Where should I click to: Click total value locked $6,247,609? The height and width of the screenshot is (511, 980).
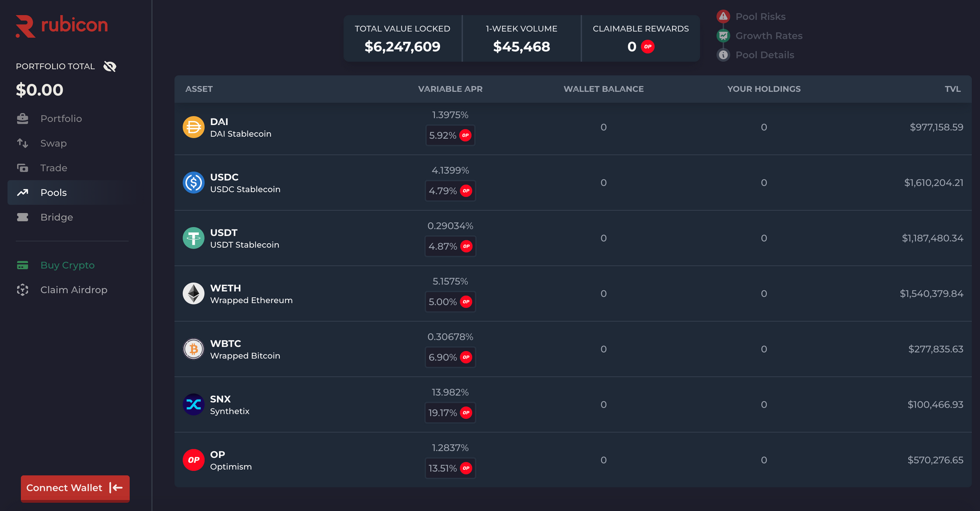(402, 47)
